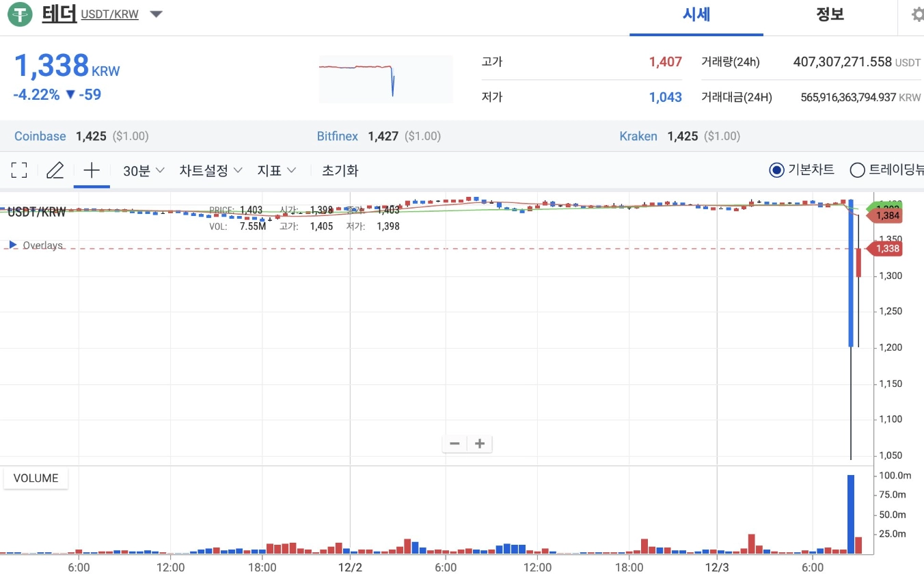Click the VOLUME panel label

36,478
